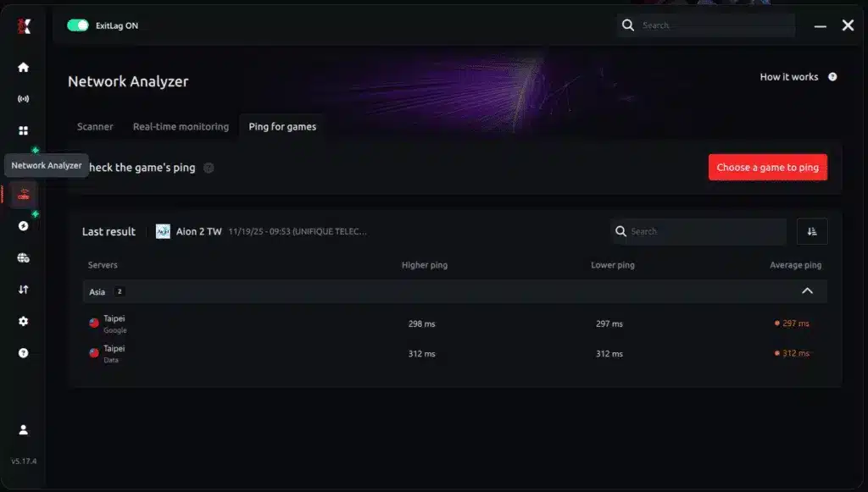Open the settings gear sidebar icon

coord(23,321)
